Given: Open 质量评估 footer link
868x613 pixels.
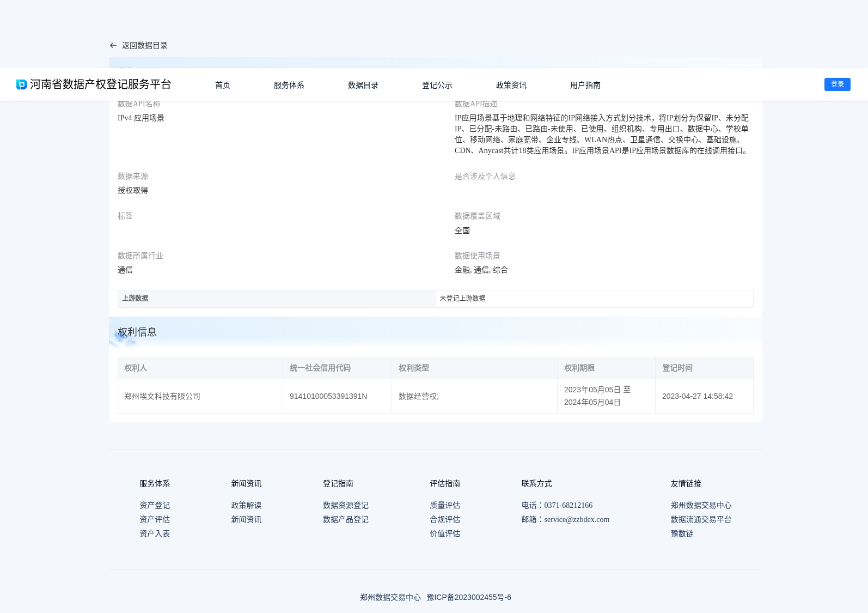Looking at the screenshot, I should click(445, 506).
